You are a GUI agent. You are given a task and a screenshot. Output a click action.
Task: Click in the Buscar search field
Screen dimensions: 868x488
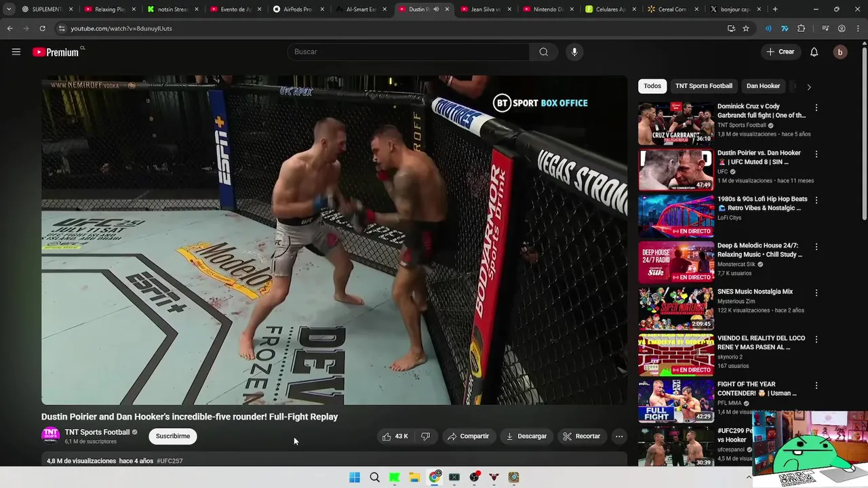click(x=408, y=52)
